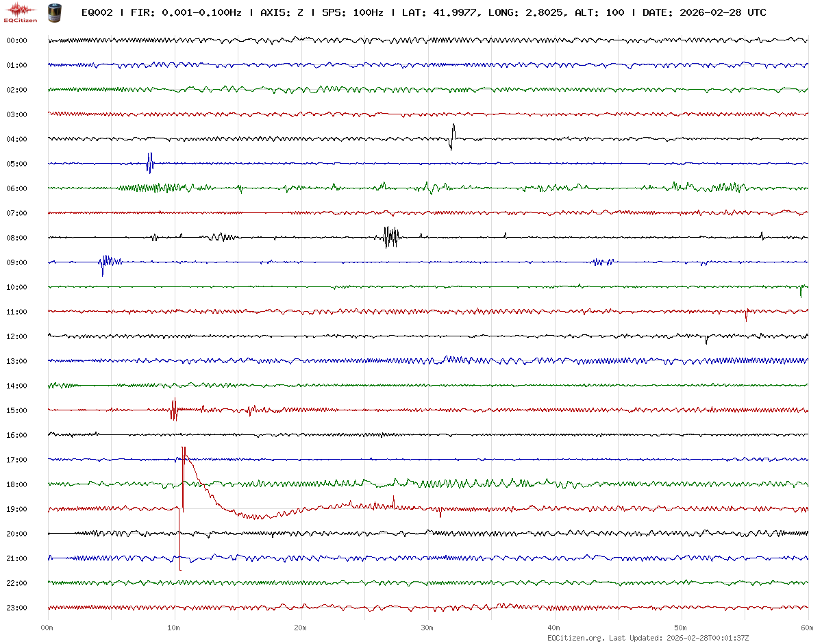Click the geophone sensor icon in header
822x644 pixels.
pos(53,12)
